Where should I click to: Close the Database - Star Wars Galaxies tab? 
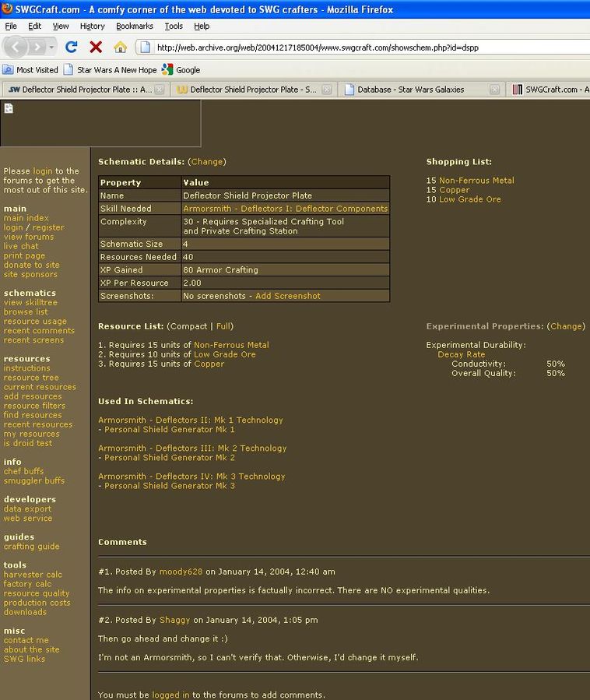coord(494,90)
